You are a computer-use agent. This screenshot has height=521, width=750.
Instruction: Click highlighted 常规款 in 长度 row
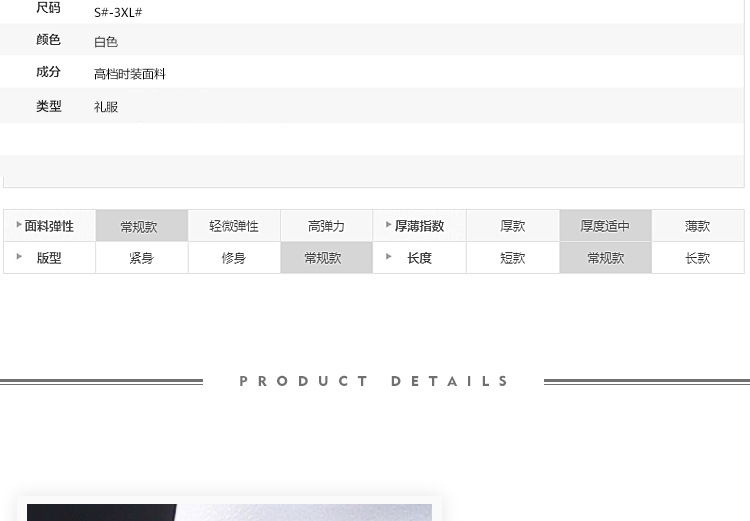(606, 258)
